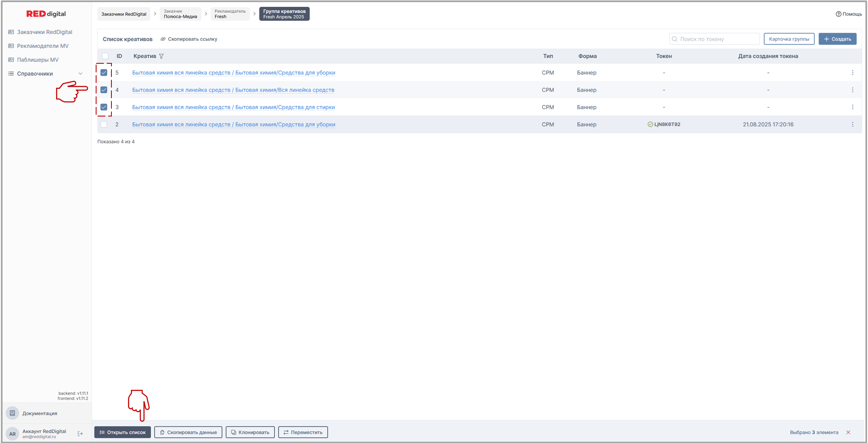Uncheck the checkbox for creative ID 4
This screenshot has width=868, height=443.
(x=104, y=90)
